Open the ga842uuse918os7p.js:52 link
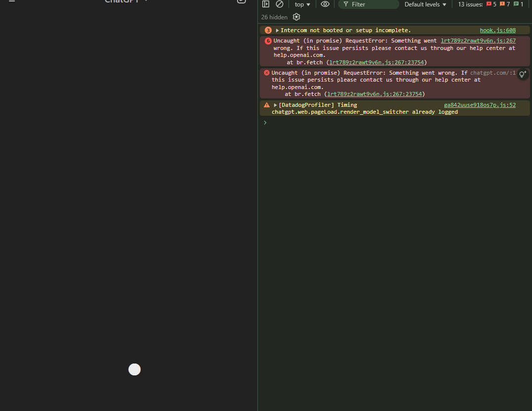 (x=480, y=104)
